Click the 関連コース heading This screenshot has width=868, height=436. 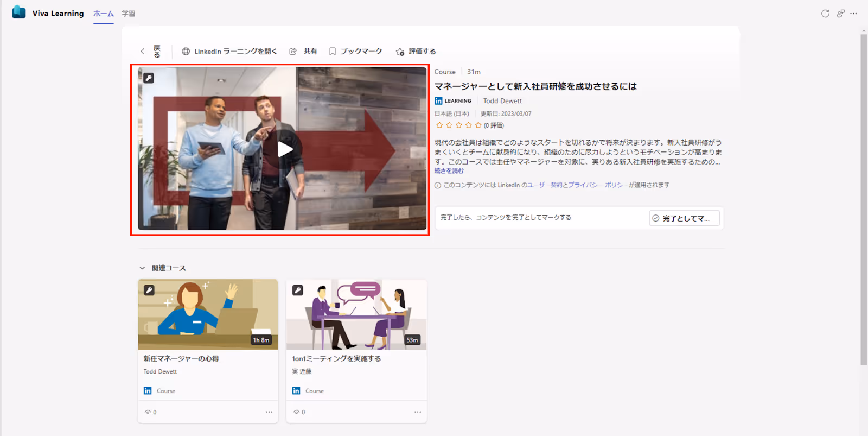pos(169,268)
